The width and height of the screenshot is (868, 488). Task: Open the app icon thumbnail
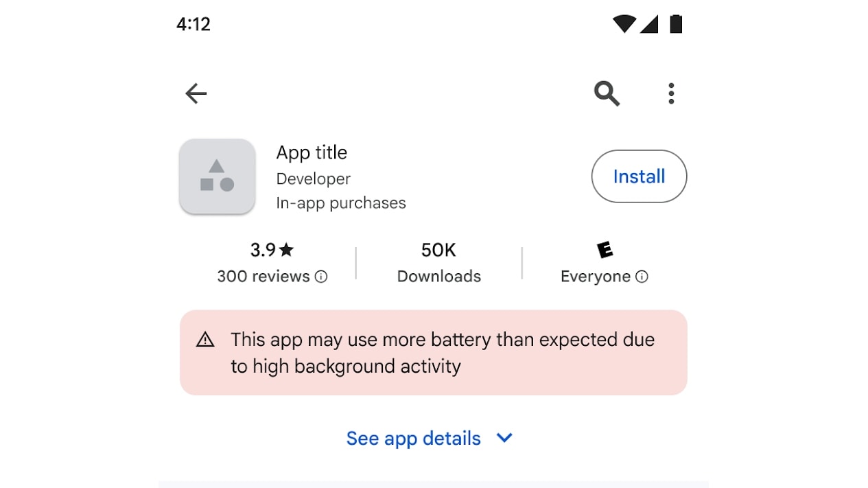[217, 176]
